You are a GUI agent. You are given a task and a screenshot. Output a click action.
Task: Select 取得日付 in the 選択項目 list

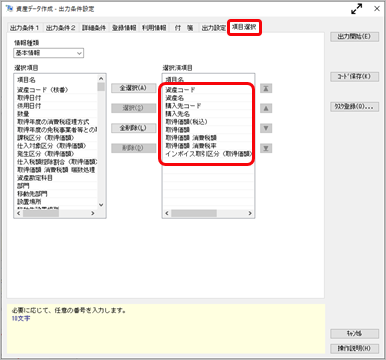click(56, 98)
